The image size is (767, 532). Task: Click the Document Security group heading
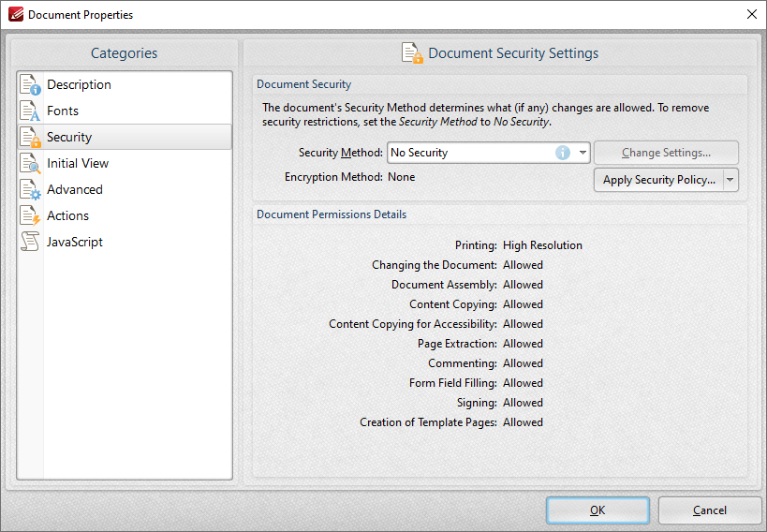click(304, 84)
